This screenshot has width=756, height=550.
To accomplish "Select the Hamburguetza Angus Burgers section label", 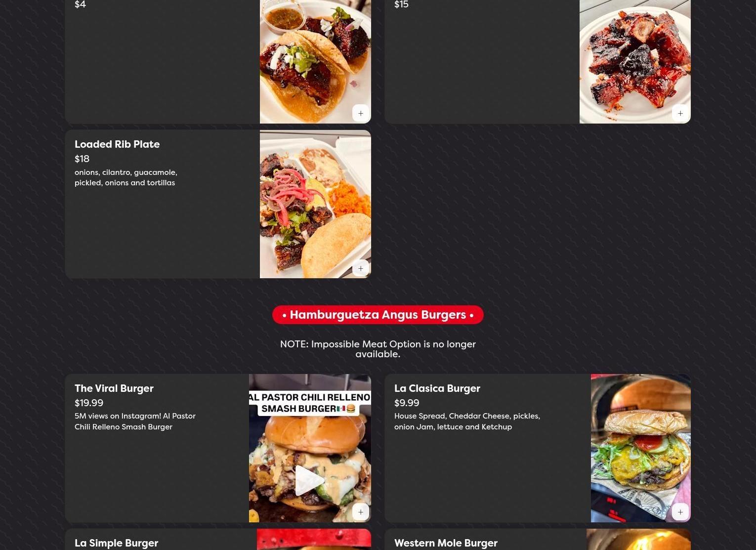I will click(378, 315).
